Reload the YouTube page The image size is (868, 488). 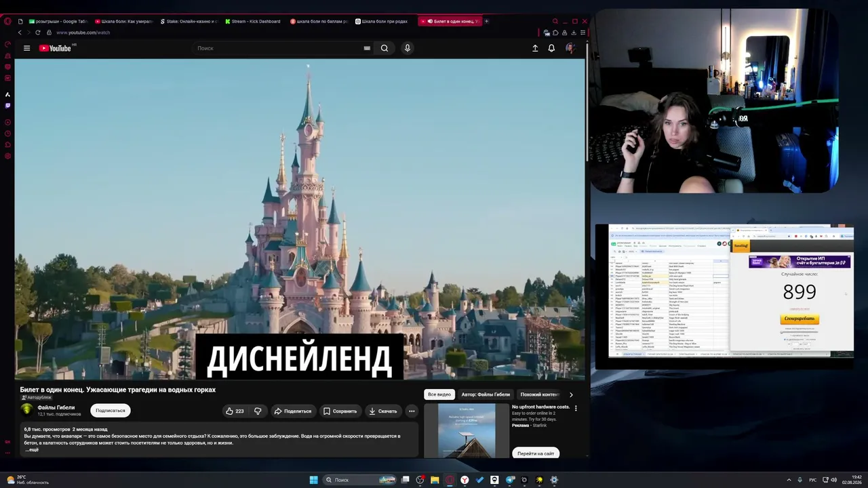(37, 33)
